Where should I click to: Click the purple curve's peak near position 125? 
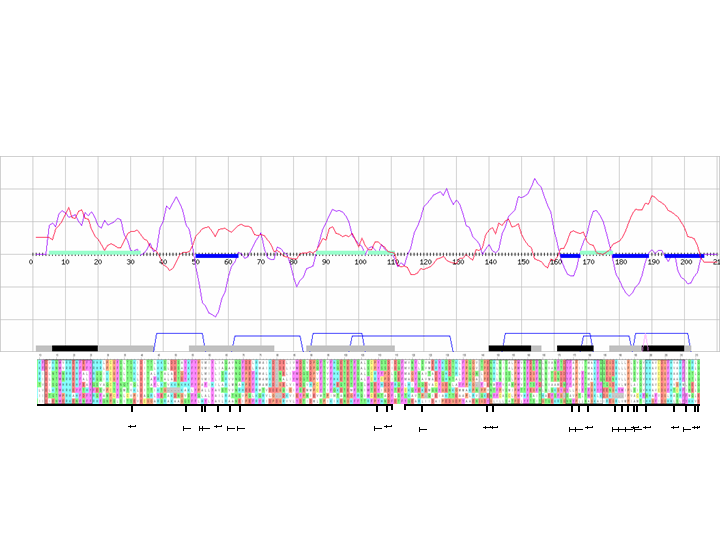point(441,190)
